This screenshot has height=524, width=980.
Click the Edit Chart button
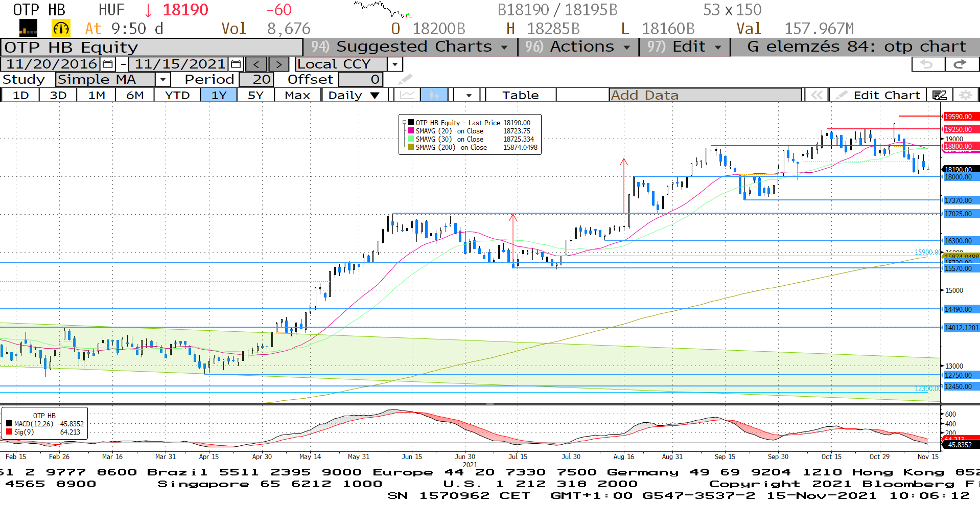coord(878,95)
